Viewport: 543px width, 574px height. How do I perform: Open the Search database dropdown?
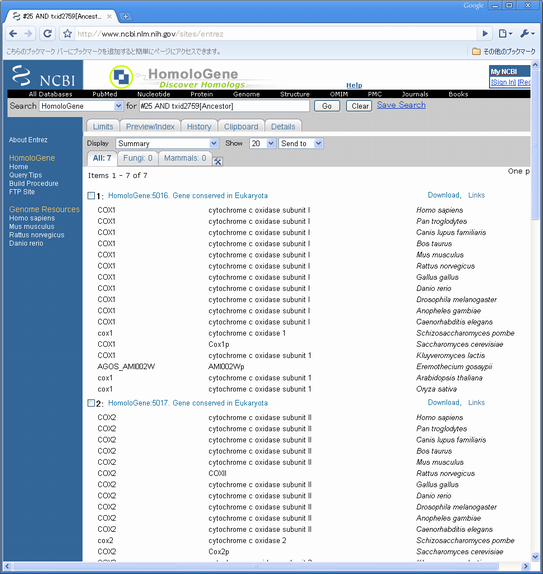coord(81,106)
